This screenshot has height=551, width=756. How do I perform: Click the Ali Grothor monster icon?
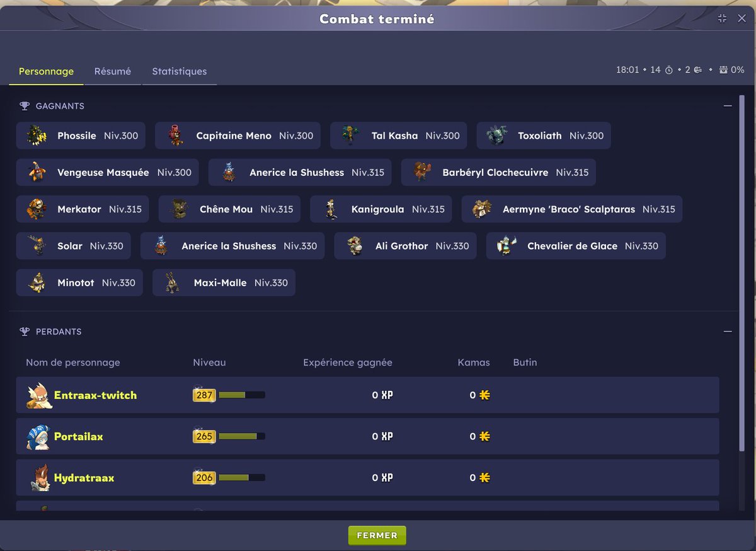tap(355, 246)
